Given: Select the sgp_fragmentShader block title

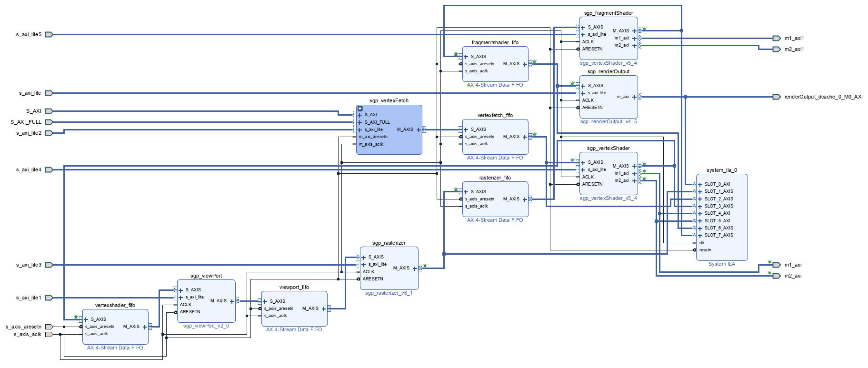Looking at the screenshot, I should 608,13.
